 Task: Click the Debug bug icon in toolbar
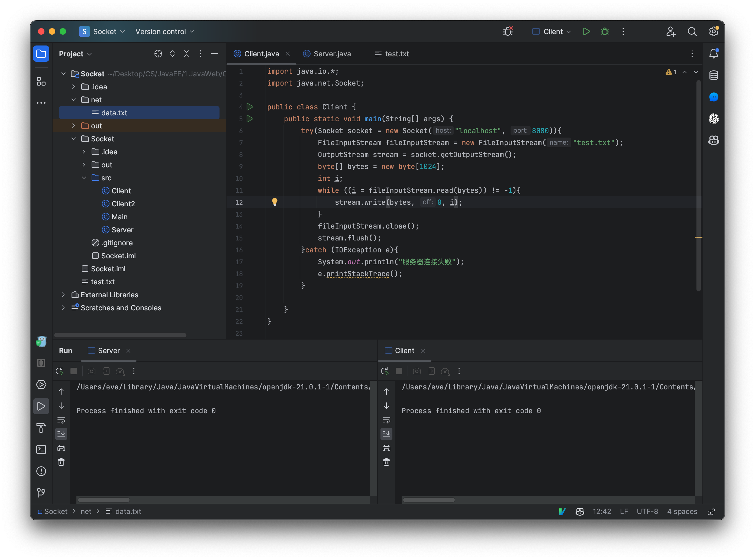tap(605, 31)
